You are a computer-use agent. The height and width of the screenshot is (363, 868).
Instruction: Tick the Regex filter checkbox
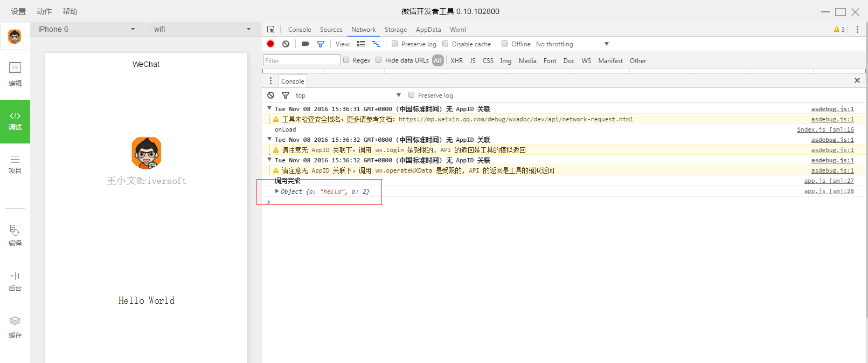pos(346,60)
